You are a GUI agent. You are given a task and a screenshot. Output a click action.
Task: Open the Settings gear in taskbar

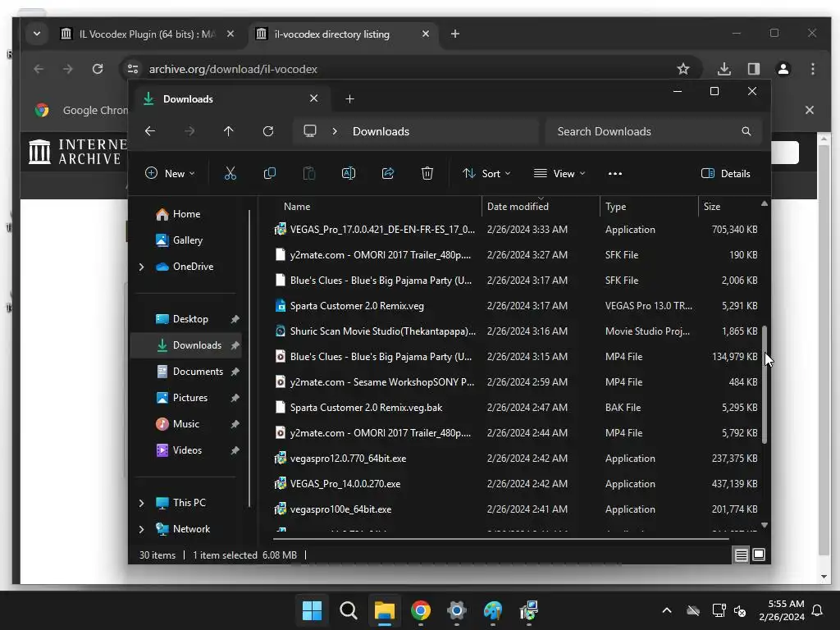tap(456, 610)
